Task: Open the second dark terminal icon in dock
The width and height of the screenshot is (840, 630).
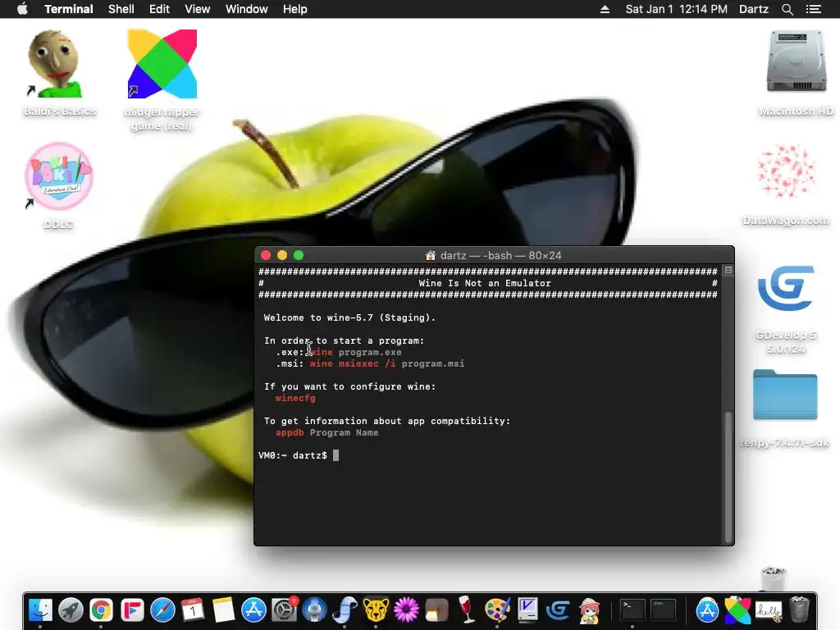Action: coord(663,609)
